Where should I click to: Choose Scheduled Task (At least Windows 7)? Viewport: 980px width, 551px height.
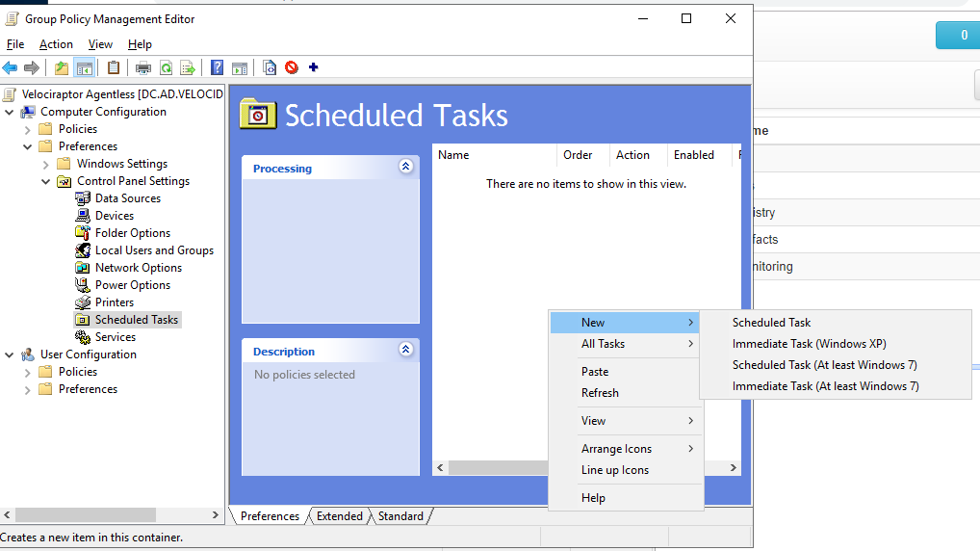coord(824,365)
